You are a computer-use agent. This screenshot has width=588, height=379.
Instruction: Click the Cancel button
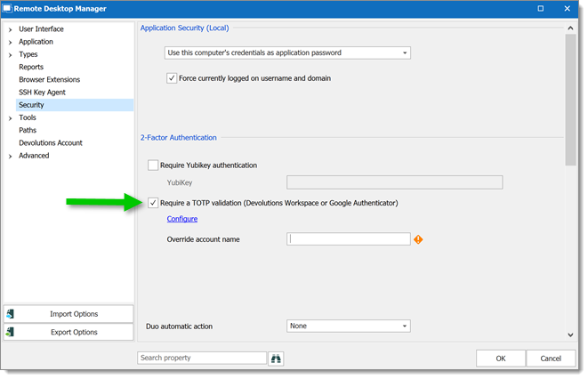[x=551, y=359]
